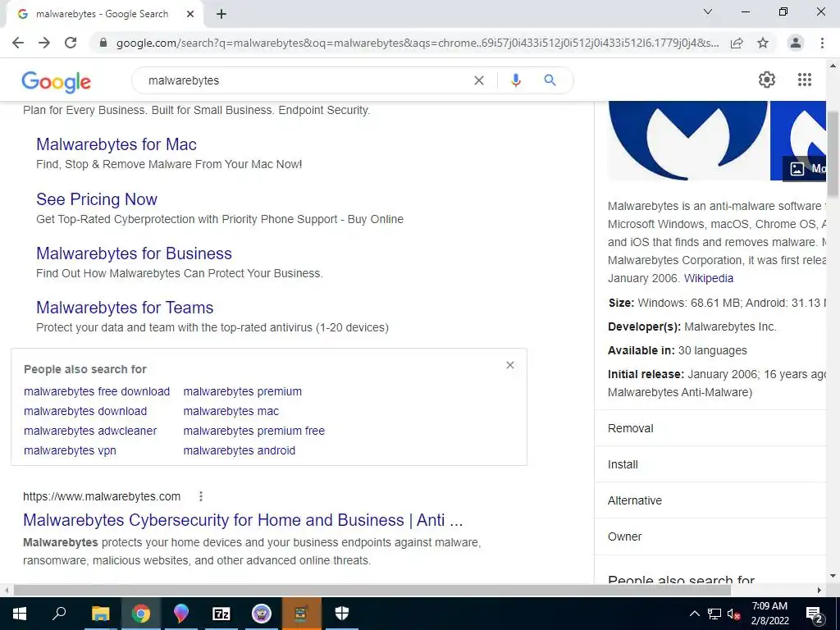Click the address bar URL
The width and height of the screenshot is (840, 630).
418,43
